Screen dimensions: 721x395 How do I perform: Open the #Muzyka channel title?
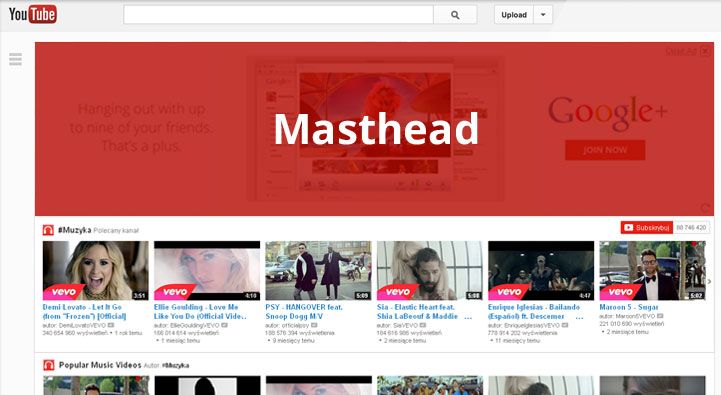[74, 230]
